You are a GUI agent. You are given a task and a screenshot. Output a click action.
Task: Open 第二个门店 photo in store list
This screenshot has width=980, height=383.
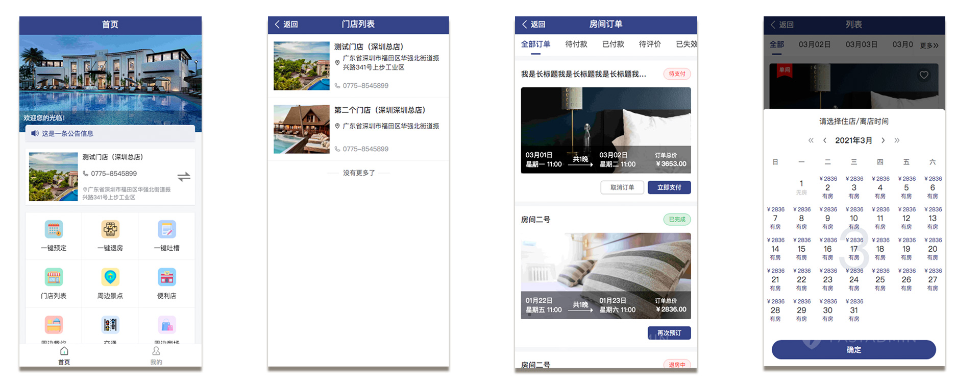(302, 129)
